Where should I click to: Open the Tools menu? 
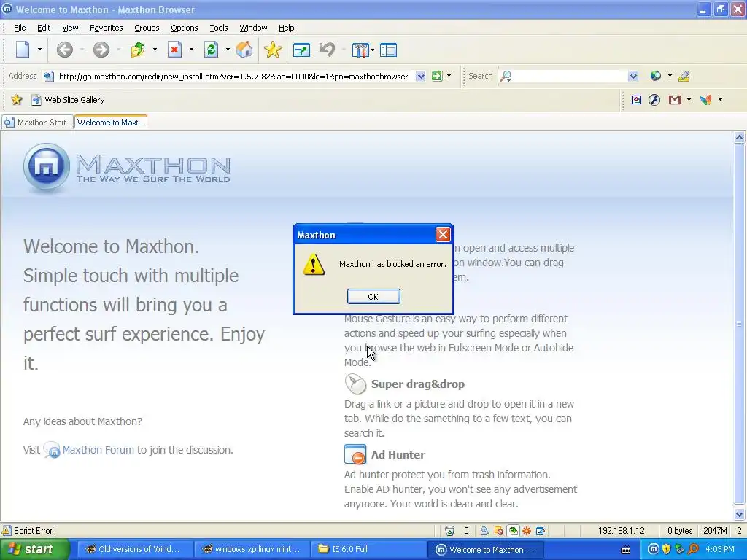click(x=219, y=28)
